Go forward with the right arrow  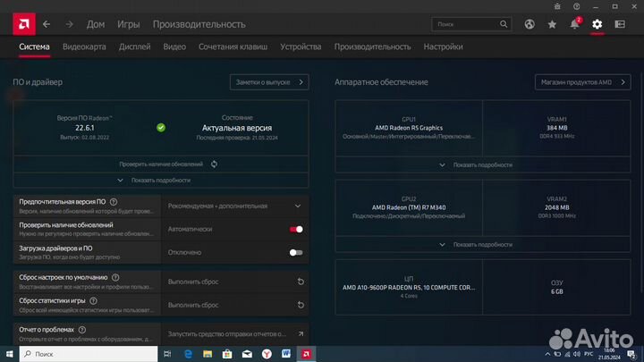point(70,24)
